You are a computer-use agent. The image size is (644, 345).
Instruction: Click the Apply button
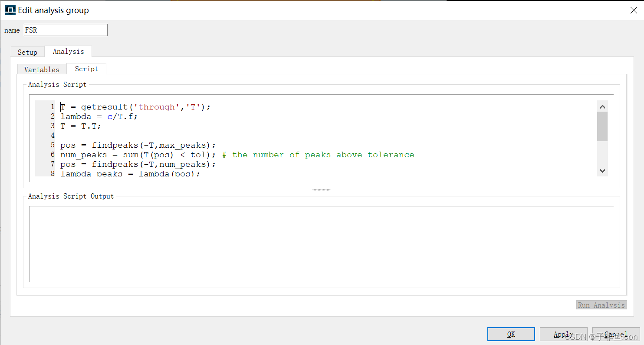[563, 334]
